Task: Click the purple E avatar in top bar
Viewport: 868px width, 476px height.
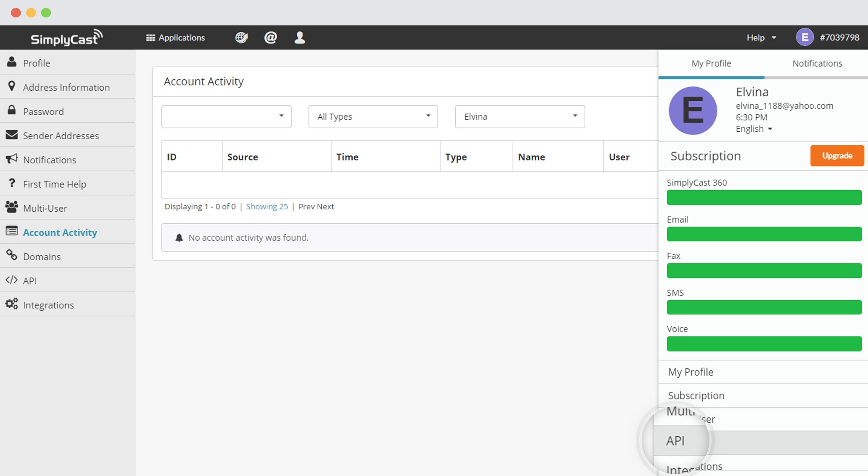Action: click(804, 37)
